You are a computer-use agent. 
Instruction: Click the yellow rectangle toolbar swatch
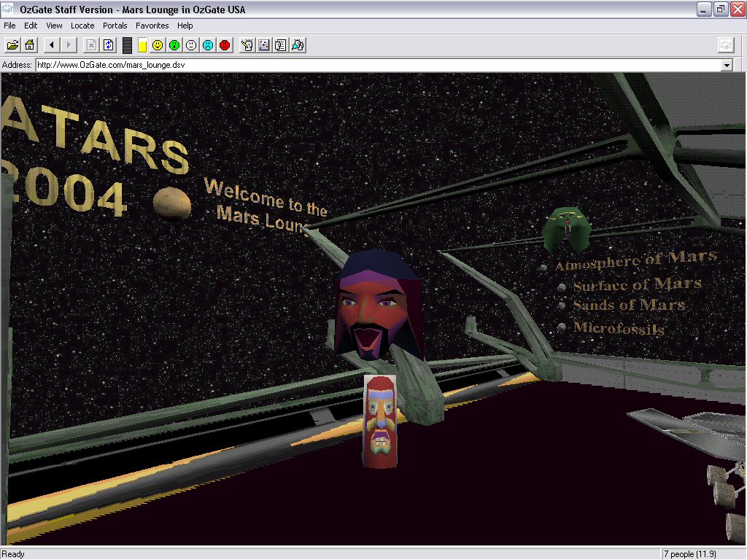coord(142,45)
